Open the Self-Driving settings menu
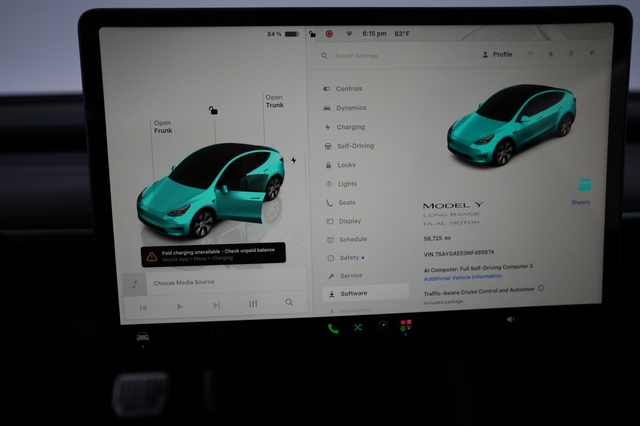The width and height of the screenshot is (640, 426). tap(349, 146)
